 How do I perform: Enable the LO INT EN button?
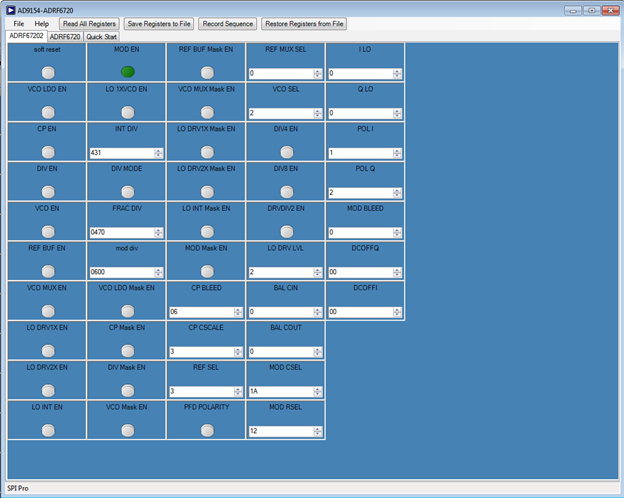tap(48, 430)
